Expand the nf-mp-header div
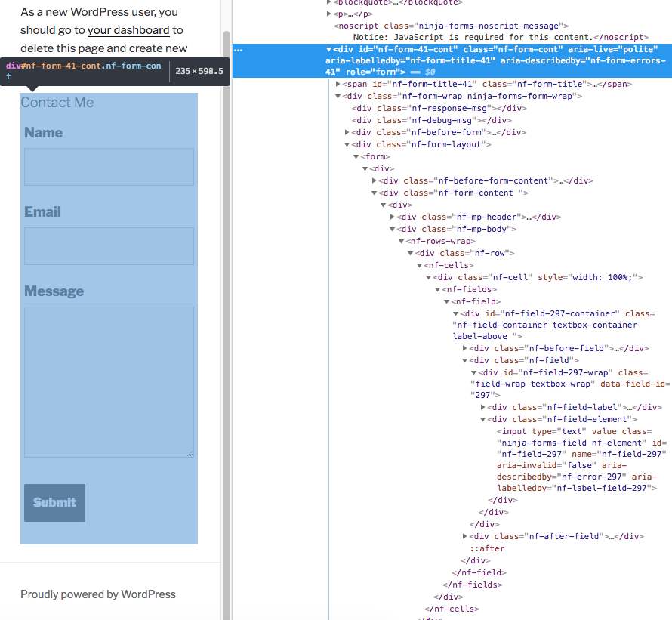This screenshot has width=672, height=620. click(392, 217)
